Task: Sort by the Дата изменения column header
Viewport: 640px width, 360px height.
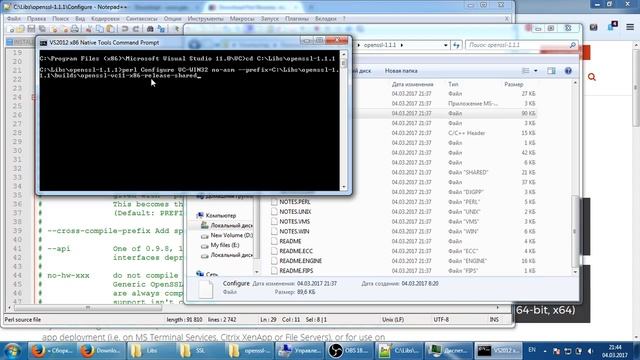Action: (412, 84)
